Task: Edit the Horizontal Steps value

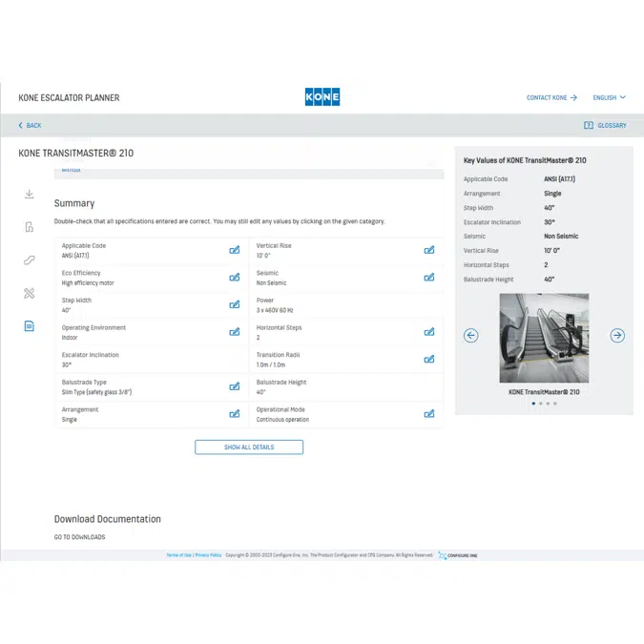Action: (x=429, y=331)
